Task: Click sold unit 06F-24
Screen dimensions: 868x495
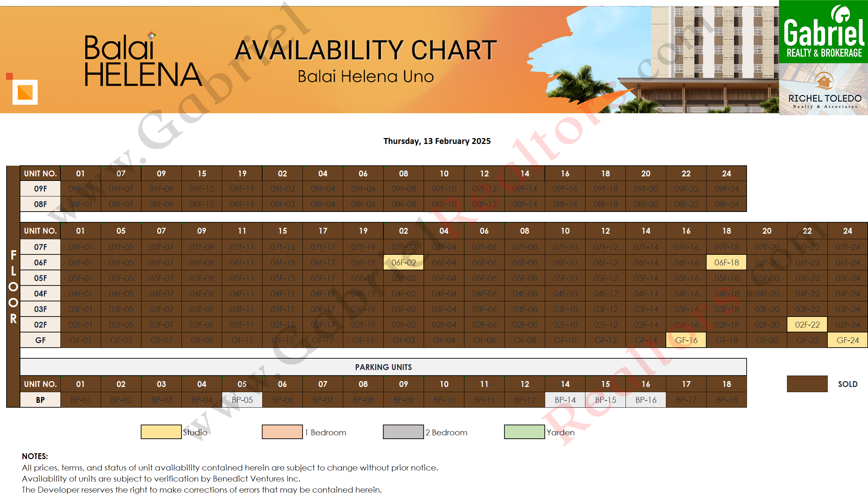Action: coord(848,263)
